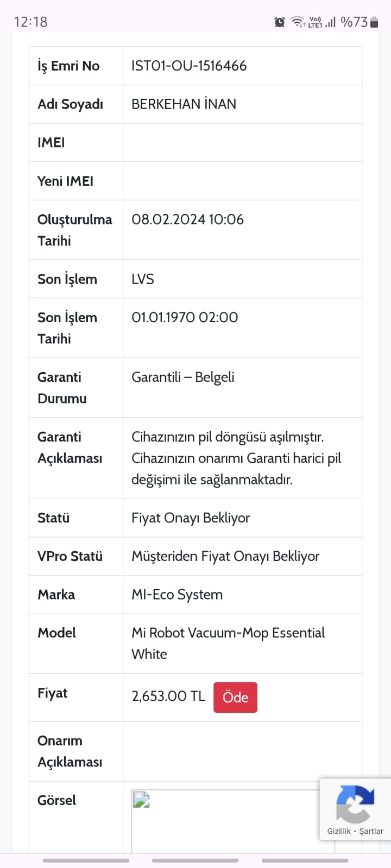This screenshot has width=391, height=868.
Task: Tap the left navigation bar handle
Action: click(x=86, y=860)
